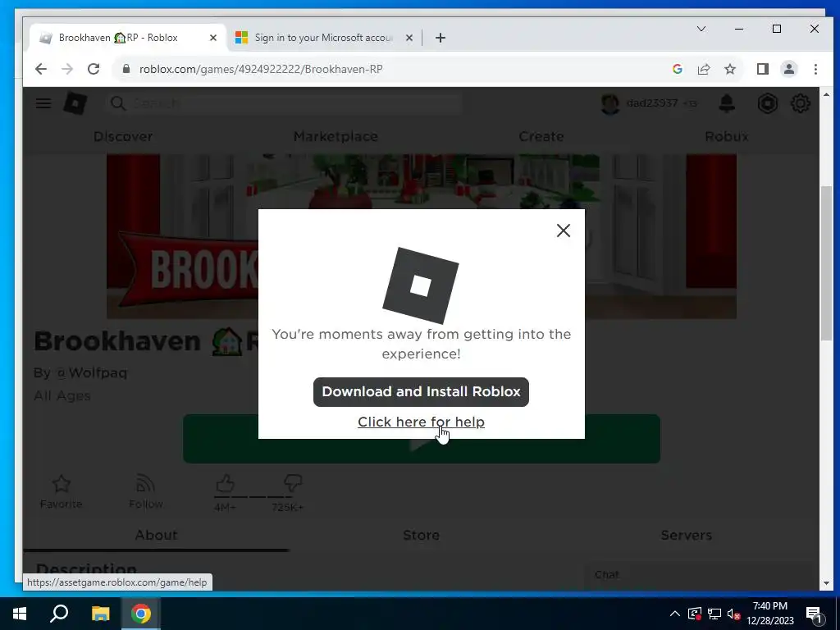
Task: Open File Explorer from the taskbar
Action: click(x=100, y=614)
